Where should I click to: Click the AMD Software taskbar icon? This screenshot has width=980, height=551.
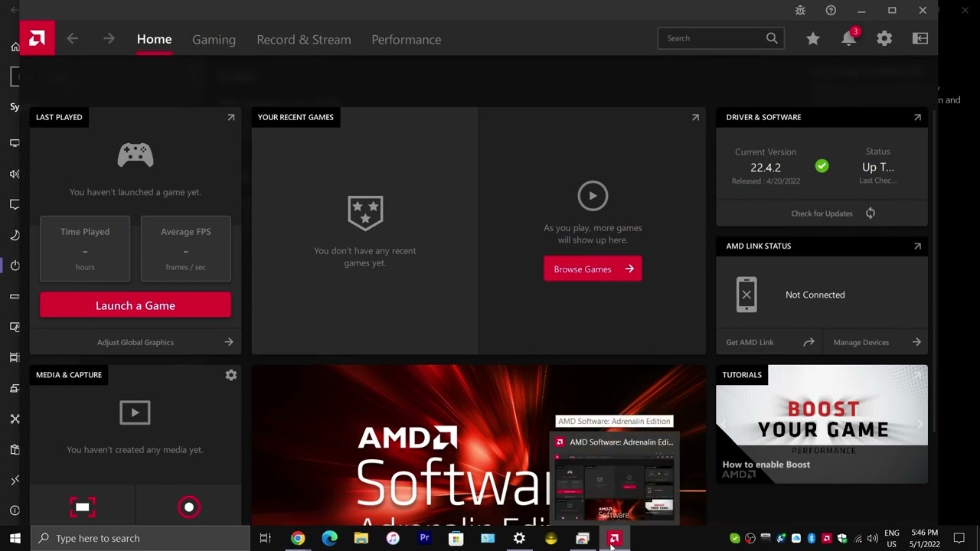(x=614, y=538)
